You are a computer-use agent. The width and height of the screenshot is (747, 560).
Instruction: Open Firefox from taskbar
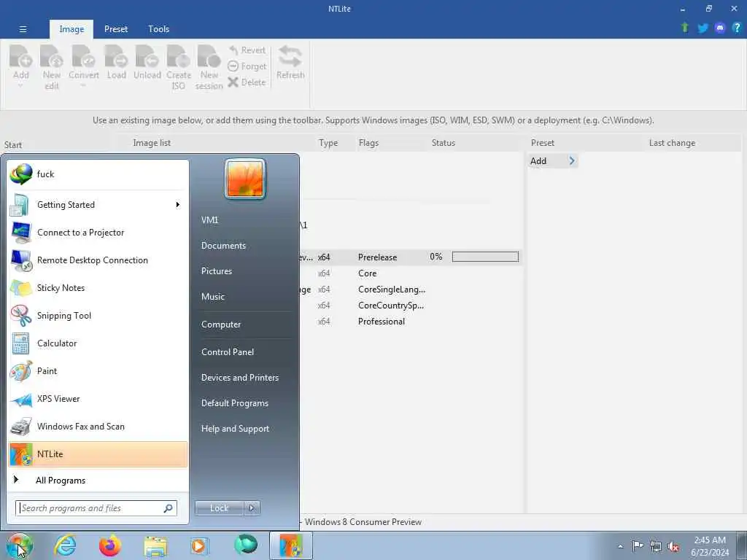[109, 545]
